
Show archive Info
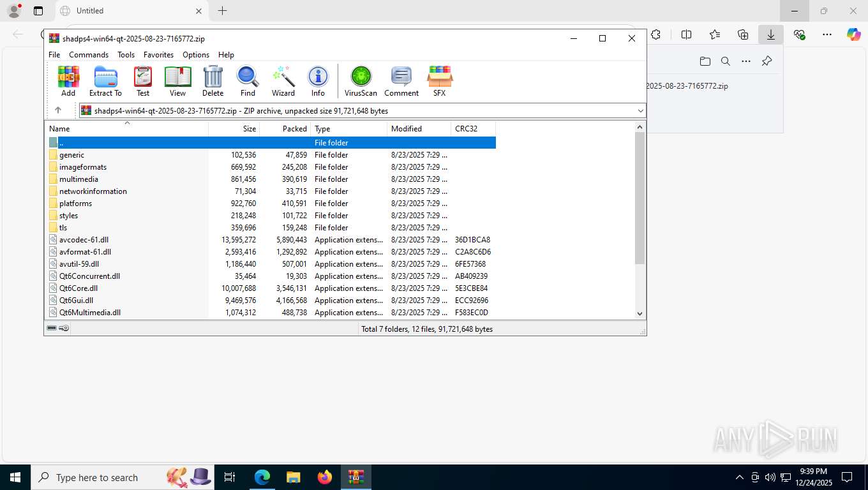pyautogui.click(x=318, y=81)
